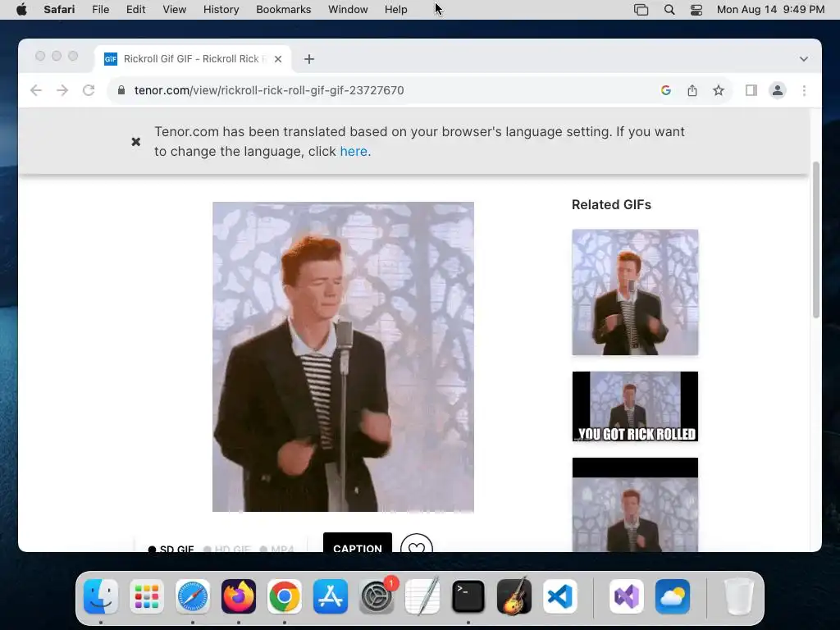The image size is (840, 630).
Task: Click the screen mirroring menu bar icon
Action: (641, 10)
